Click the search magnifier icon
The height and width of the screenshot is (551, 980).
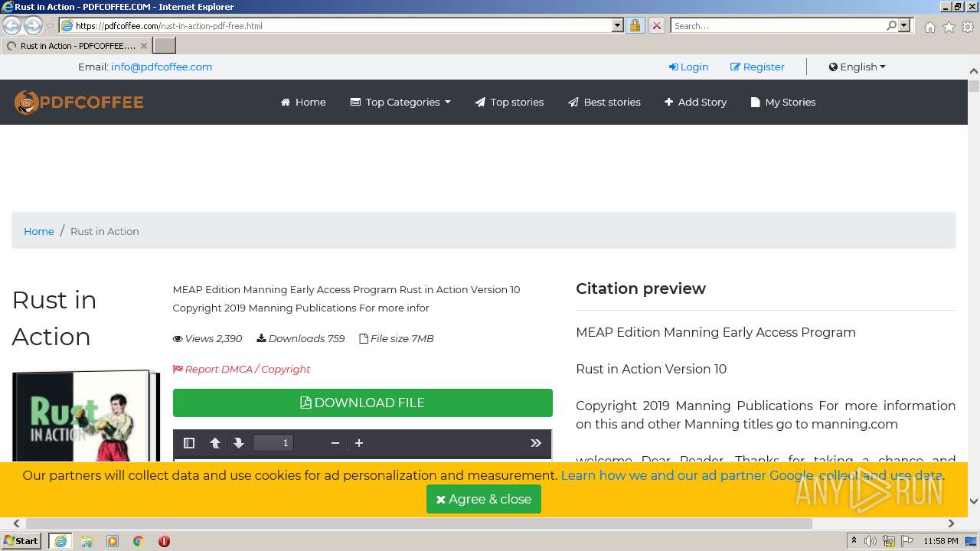pos(891,25)
